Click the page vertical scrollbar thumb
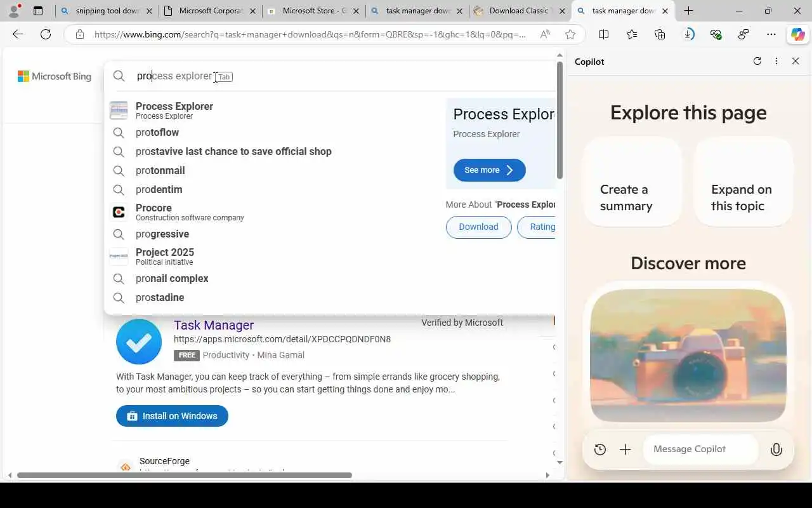 click(x=560, y=120)
